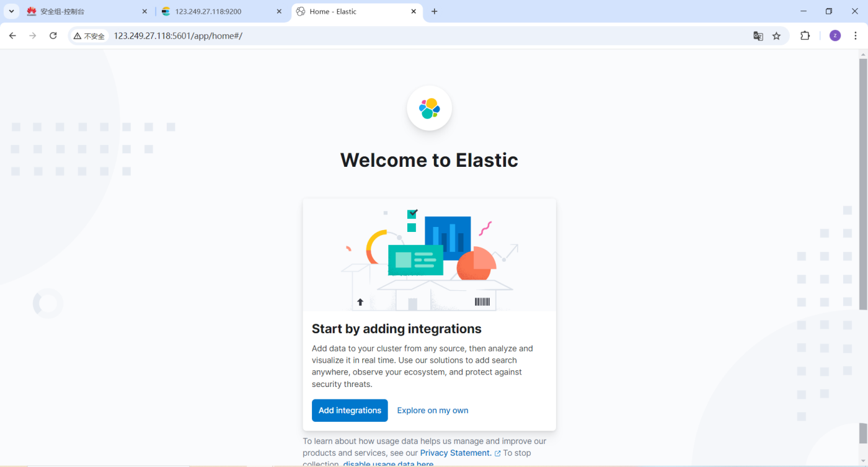Select the Home - Elastic tab
This screenshot has height=467, width=868.
[356, 11]
